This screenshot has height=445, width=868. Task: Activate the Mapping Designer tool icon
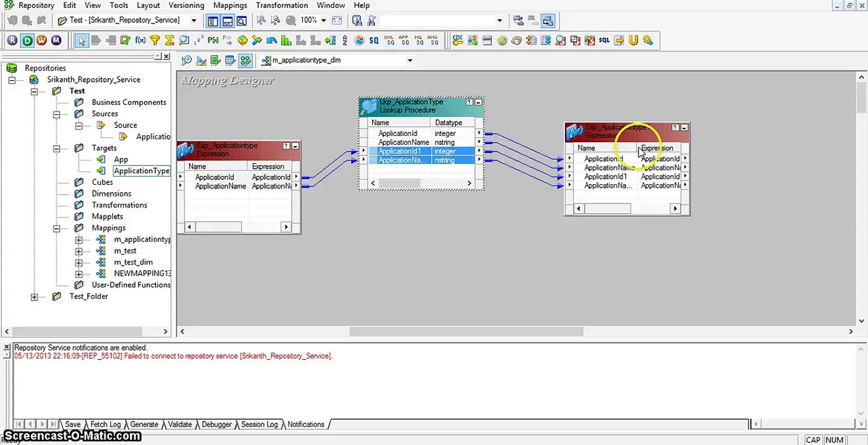point(245,60)
